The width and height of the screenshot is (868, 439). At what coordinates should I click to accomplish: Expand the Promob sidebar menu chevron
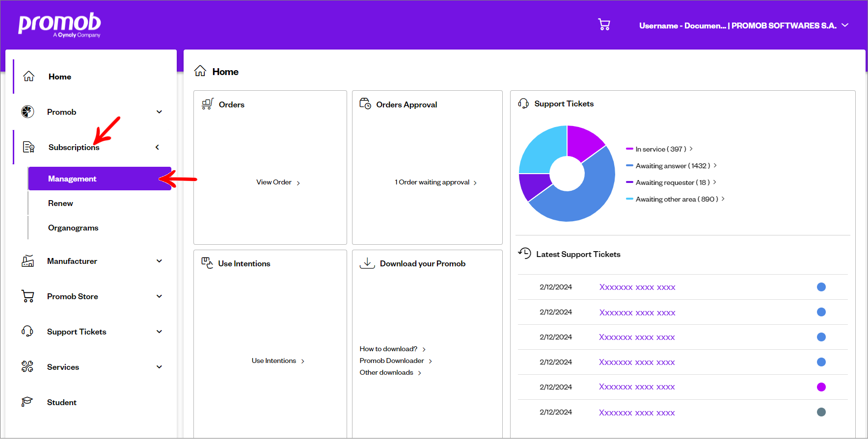click(159, 112)
